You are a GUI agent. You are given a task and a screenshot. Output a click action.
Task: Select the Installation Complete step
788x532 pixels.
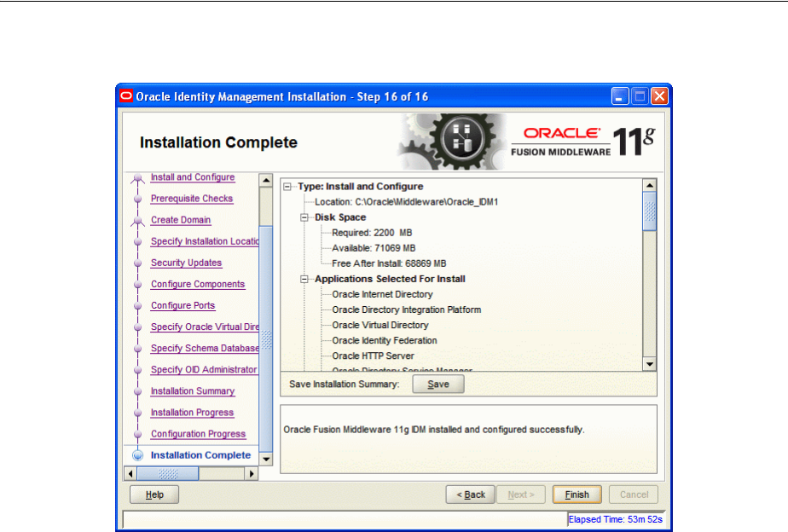tap(200, 455)
